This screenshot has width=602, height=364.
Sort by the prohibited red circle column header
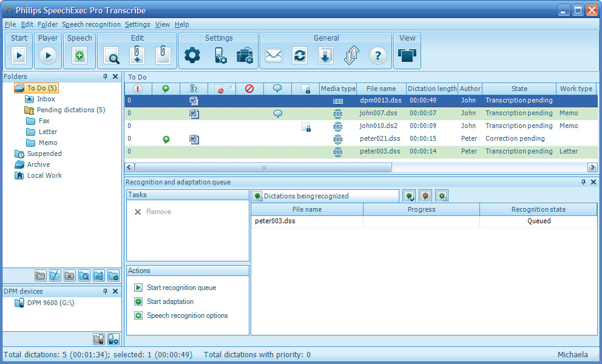tap(249, 89)
